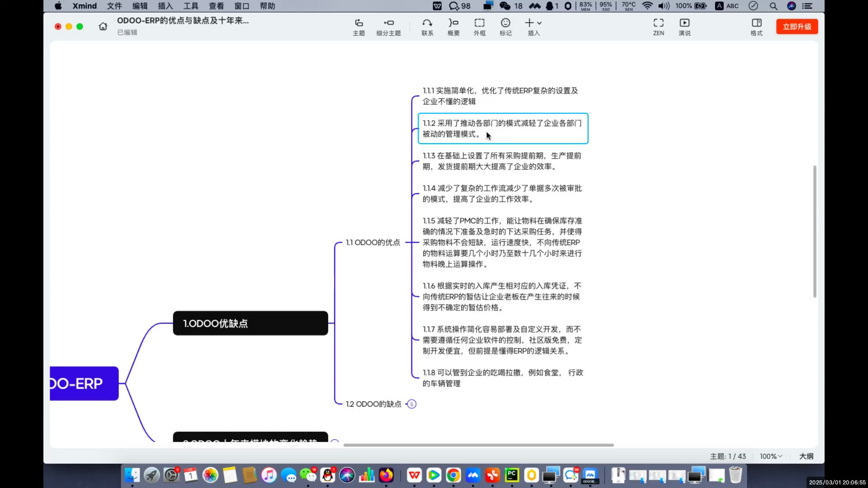Open Google Chrome from the Dock

pyautogui.click(x=453, y=475)
